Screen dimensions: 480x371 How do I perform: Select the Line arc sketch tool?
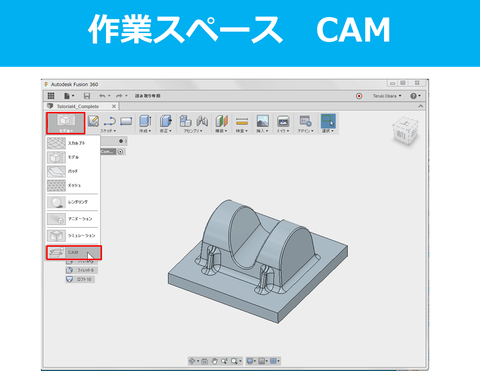[x=110, y=121]
